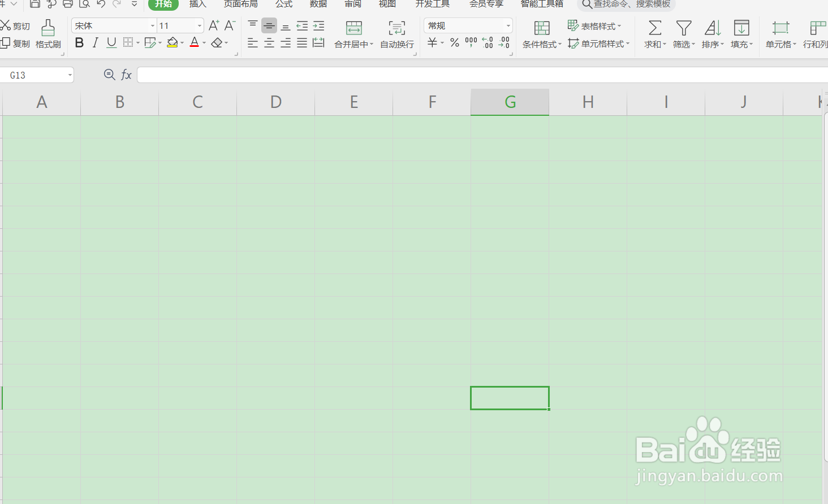Image resolution: width=828 pixels, height=504 pixels.
Task: Apply the red font color A
Action: coord(195,43)
